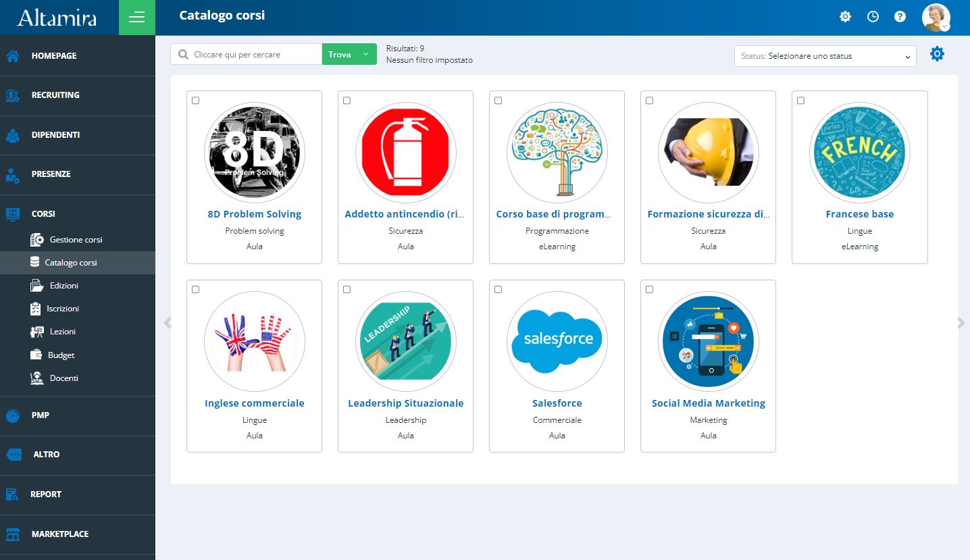Tick the Addetto antincendio course checkbox
Image resolution: width=970 pixels, height=560 pixels.
347,101
